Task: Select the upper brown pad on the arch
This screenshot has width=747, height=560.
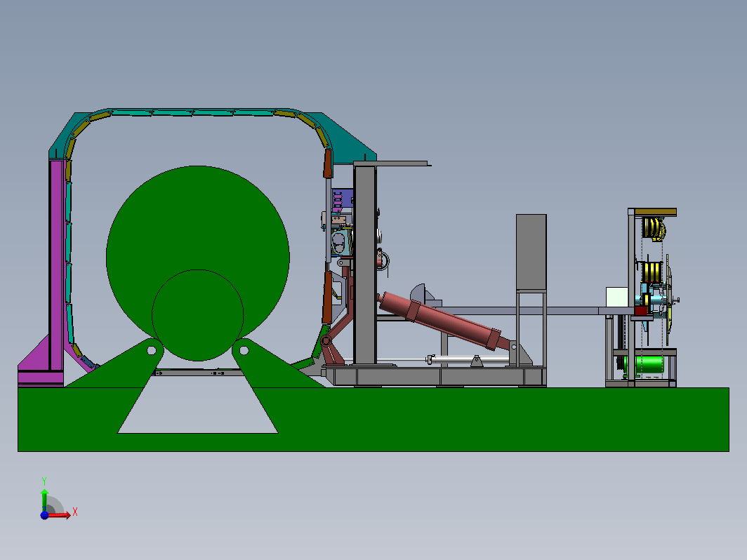Action: pyautogui.click(x=328, y=164)
